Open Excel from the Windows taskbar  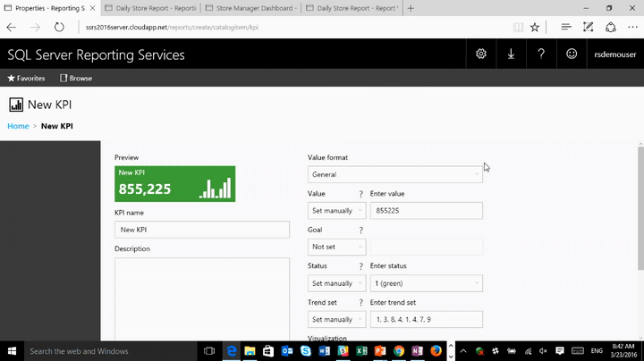pos(361,351)
